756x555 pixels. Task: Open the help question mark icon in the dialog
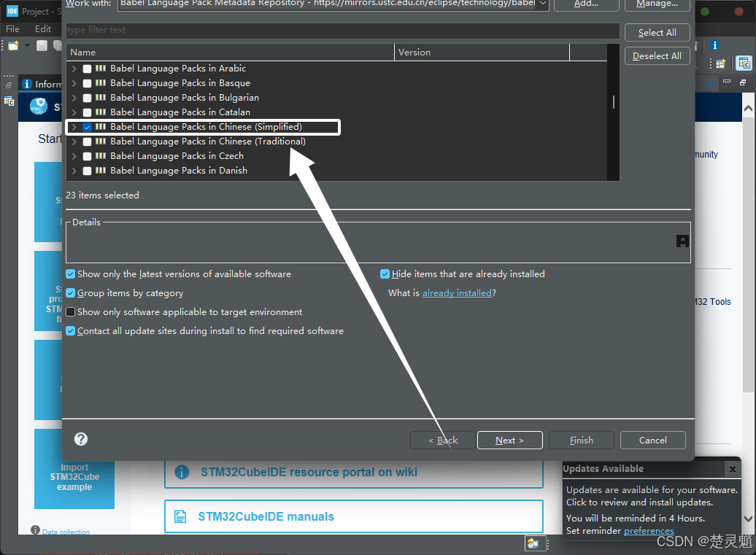(x=81, y=439)
